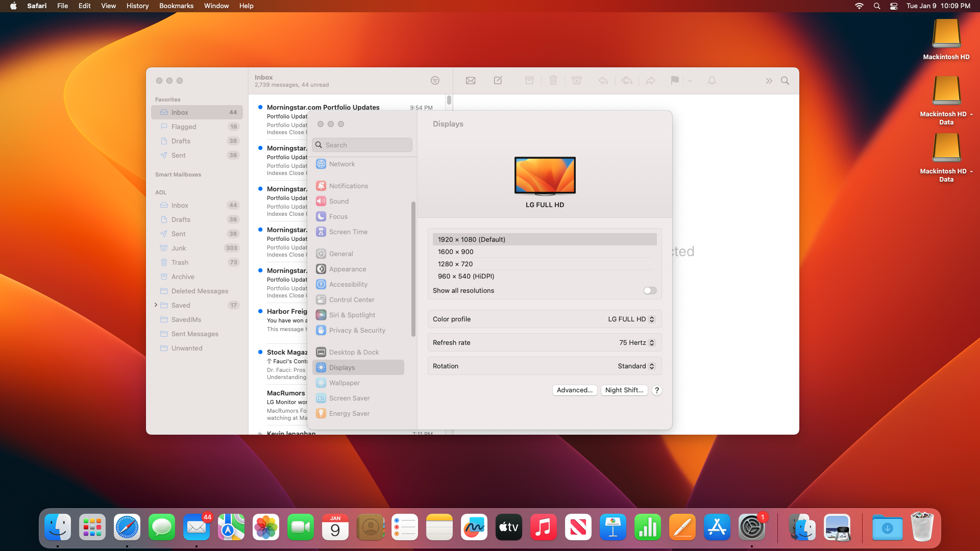Click the Advanced... button
This screenshot has height=551, width=980.
pos(574,390)
